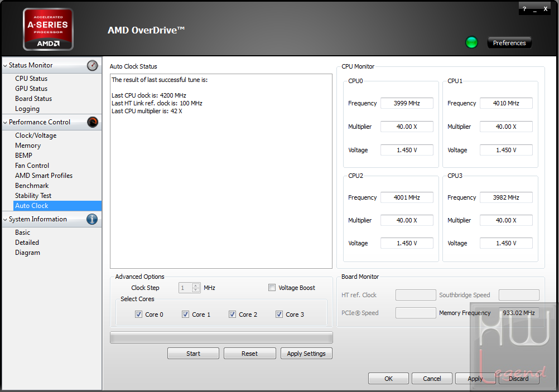This screenshot has width=559, height=392.
Task: Go to Clock/Voltage settings
Action: (x=36, y=135)
